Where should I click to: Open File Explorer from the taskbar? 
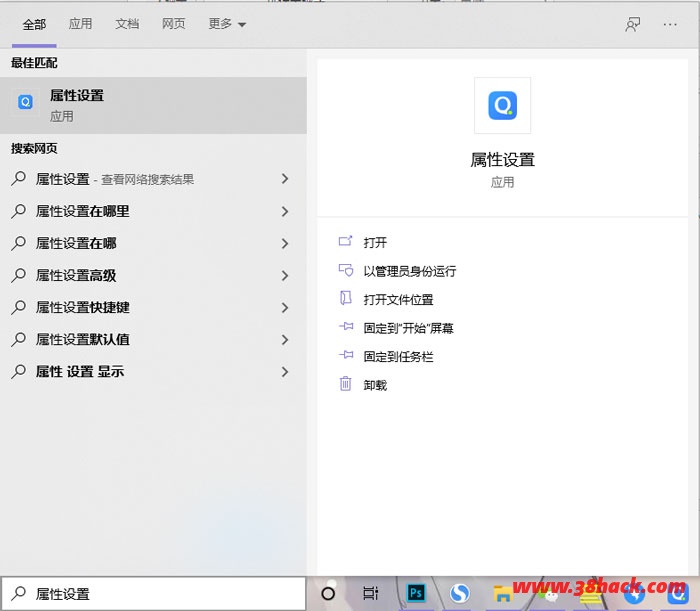click(503, 594)
